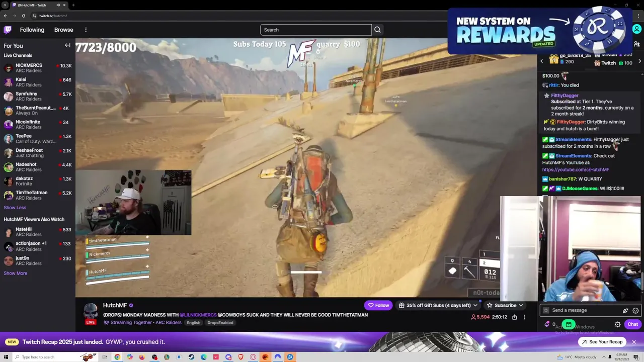Open Kalei's channel in the sidebar
This screenshot has width=644, height=362.
pos(38,82)
